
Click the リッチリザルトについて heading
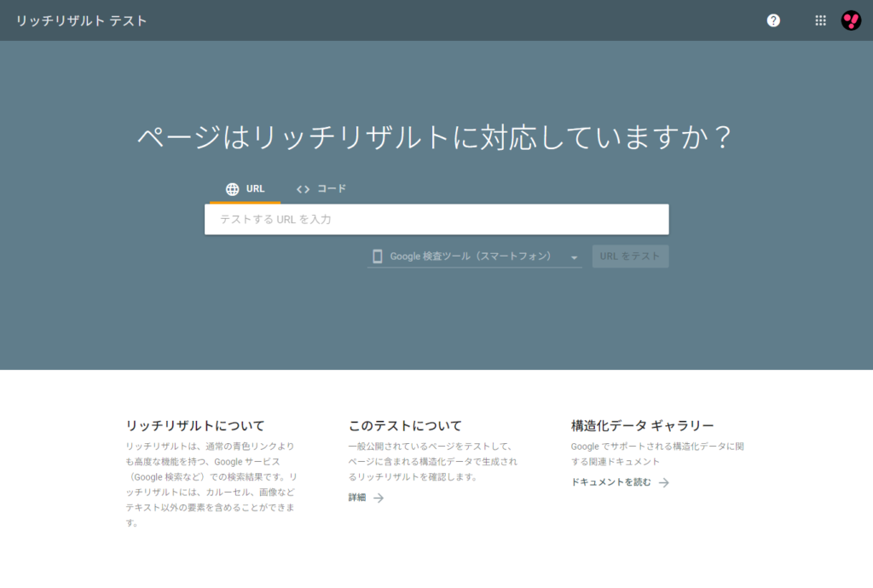pos(195,425)
